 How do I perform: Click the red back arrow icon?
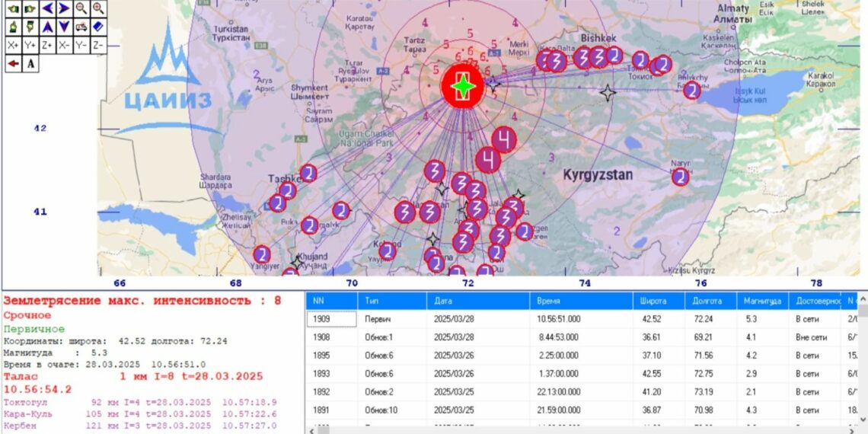13,63
